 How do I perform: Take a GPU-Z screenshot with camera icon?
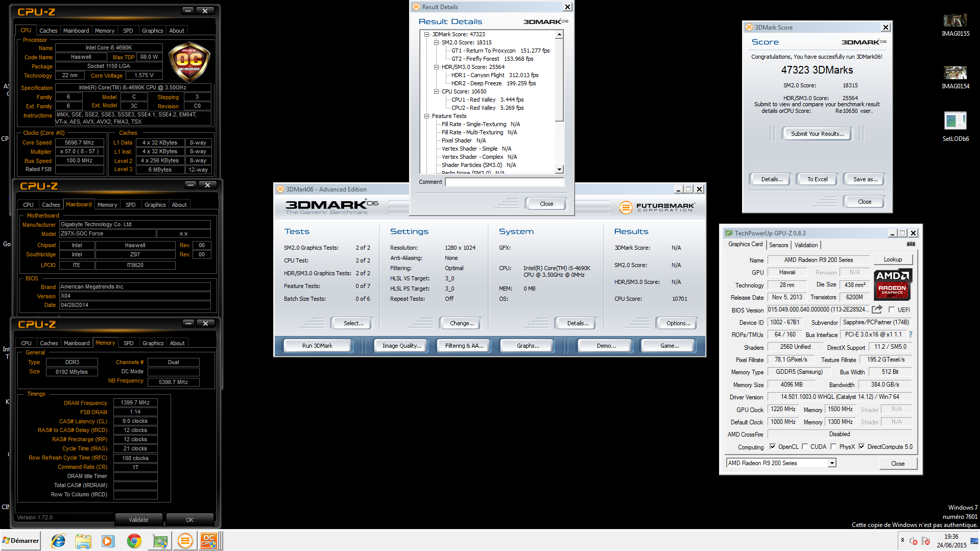pos(911,244)
